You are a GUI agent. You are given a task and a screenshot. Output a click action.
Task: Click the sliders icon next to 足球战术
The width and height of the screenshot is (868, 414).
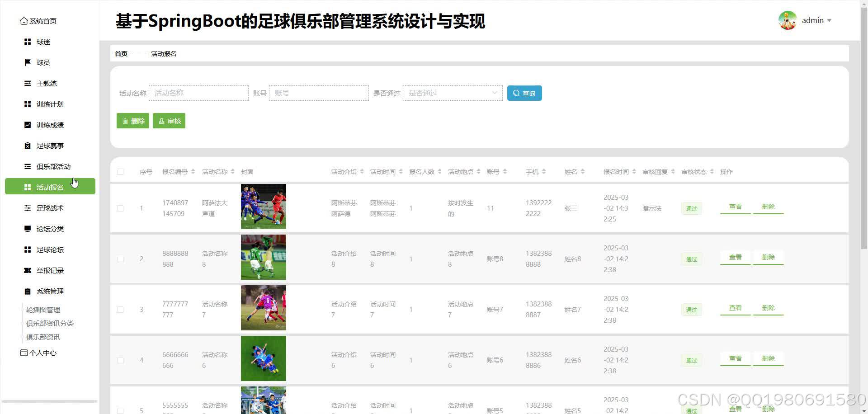pos(28,208)
